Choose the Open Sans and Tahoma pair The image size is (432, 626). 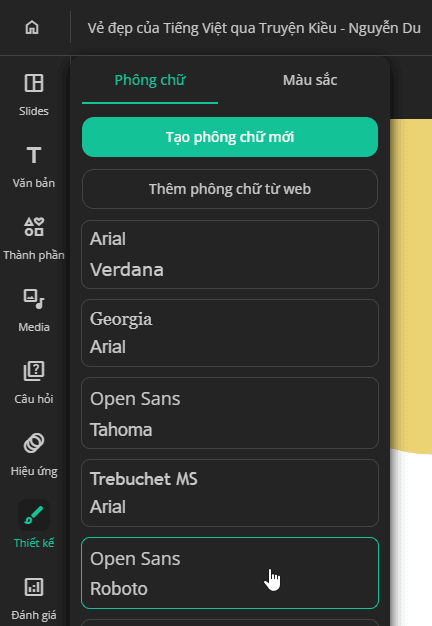(x=230, y=414)
